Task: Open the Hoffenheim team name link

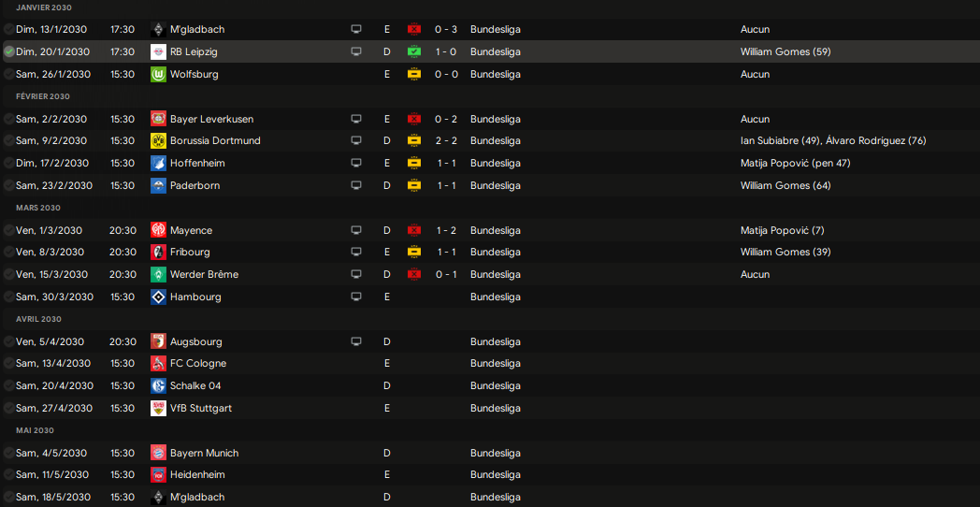Action: 197,163
